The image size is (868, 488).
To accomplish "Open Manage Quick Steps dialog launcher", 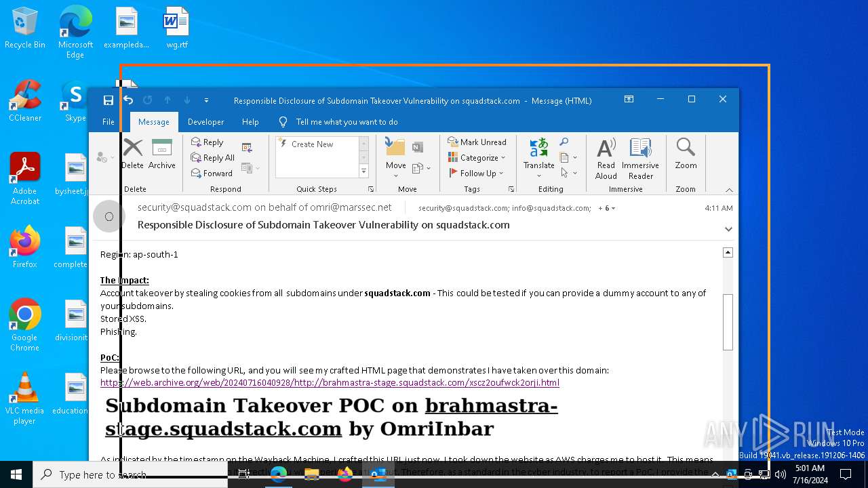I will [x=371, y=189].
